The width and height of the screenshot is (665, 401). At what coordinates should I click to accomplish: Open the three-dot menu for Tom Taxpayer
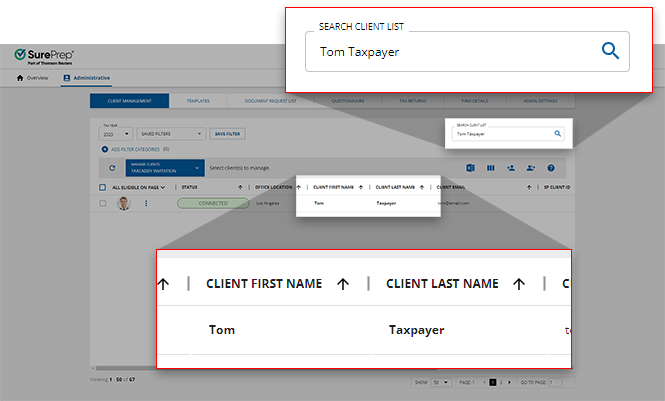click(146, 203)
